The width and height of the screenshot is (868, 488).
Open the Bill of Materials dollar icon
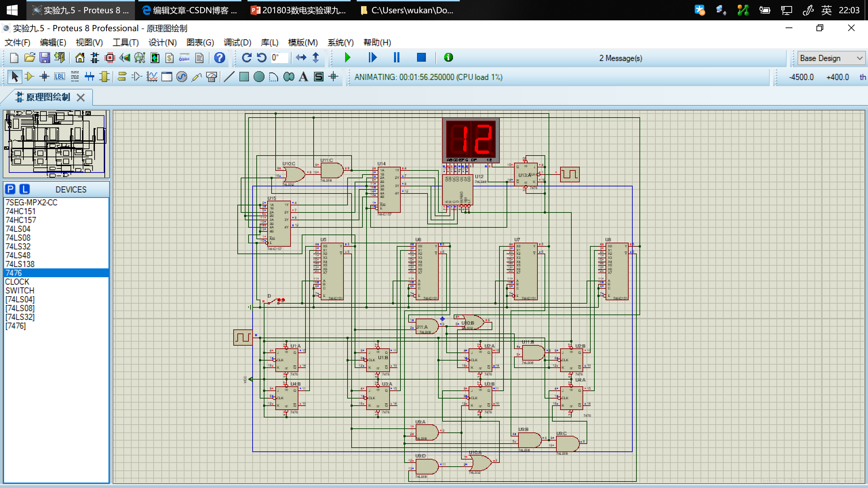point(170,58)
